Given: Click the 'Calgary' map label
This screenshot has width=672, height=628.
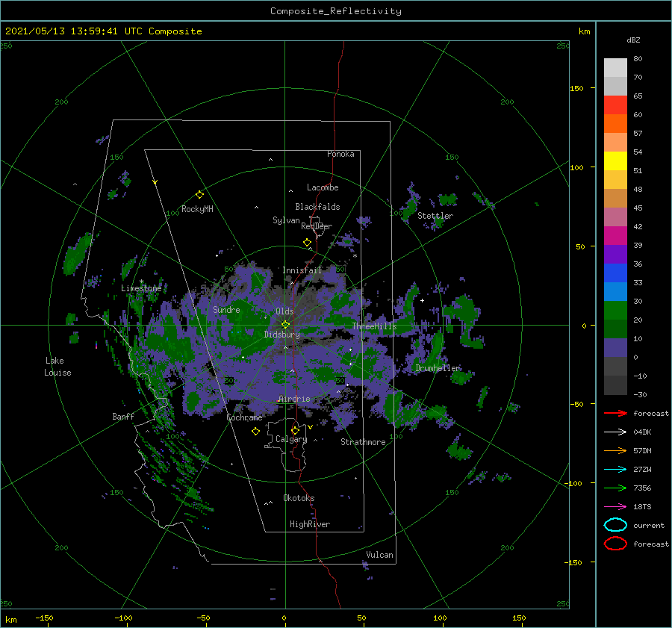Looking at the screenshot, I should click(291, 439).
